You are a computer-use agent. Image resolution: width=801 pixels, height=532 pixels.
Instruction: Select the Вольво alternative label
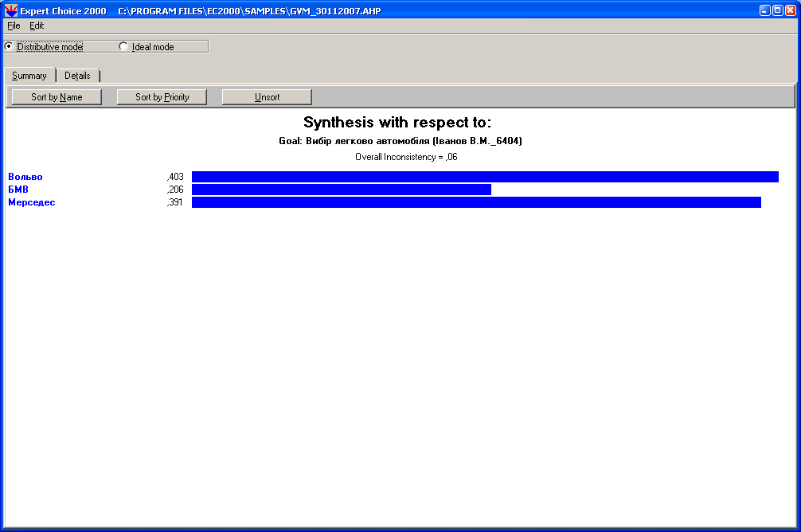[x=25, y=177]
